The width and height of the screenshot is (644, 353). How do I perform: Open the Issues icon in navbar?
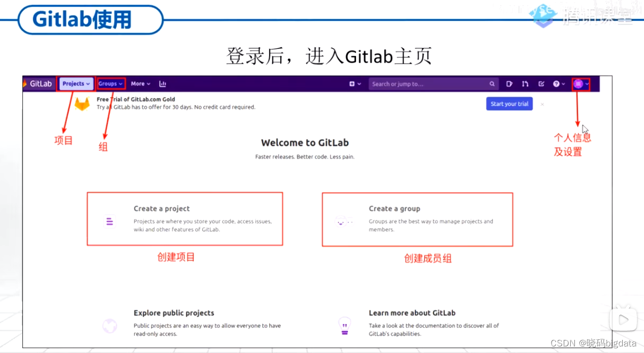[509, 84]
